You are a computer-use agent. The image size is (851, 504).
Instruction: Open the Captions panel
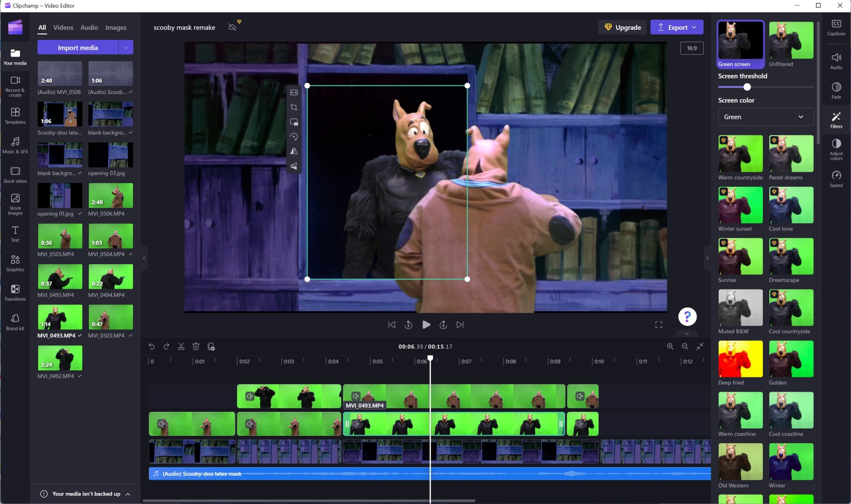click(x=836, y=28)
